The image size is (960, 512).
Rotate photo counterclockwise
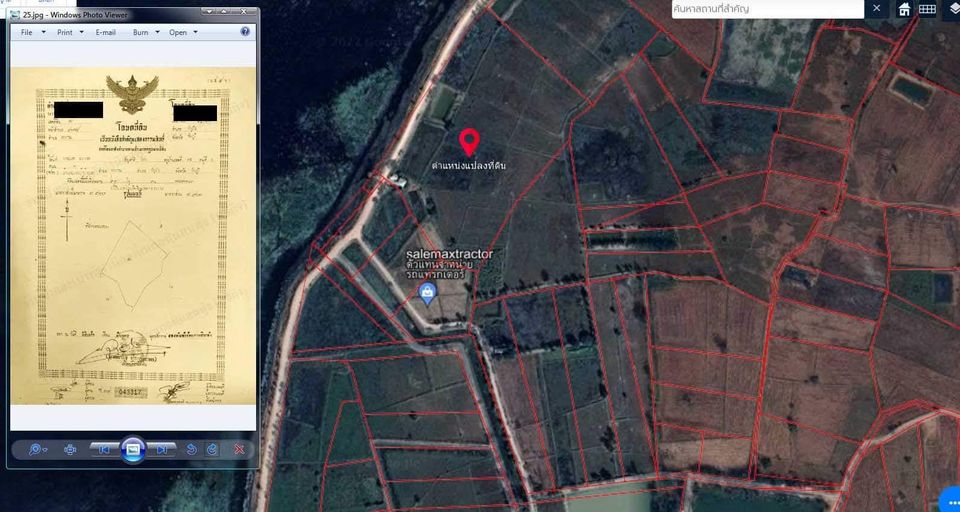[x=191, y=450]
